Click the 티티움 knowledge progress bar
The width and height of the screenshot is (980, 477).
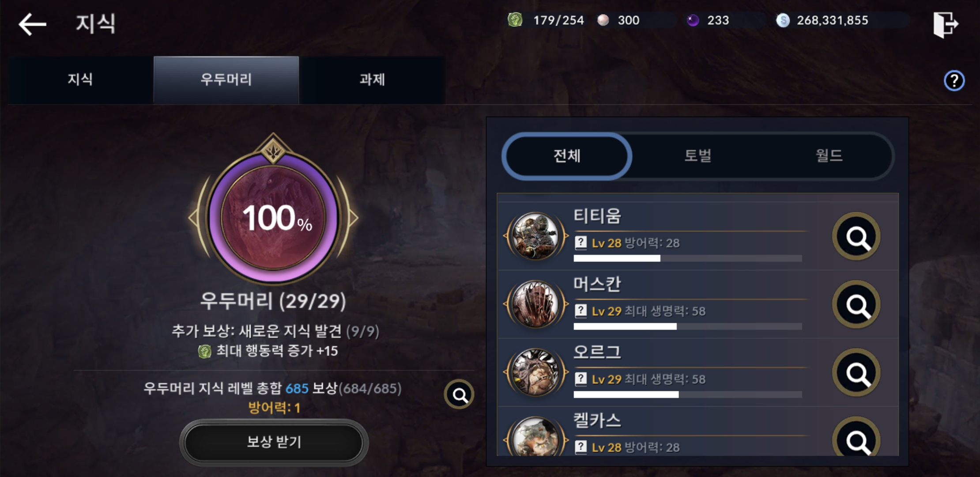tap(688, 258)
